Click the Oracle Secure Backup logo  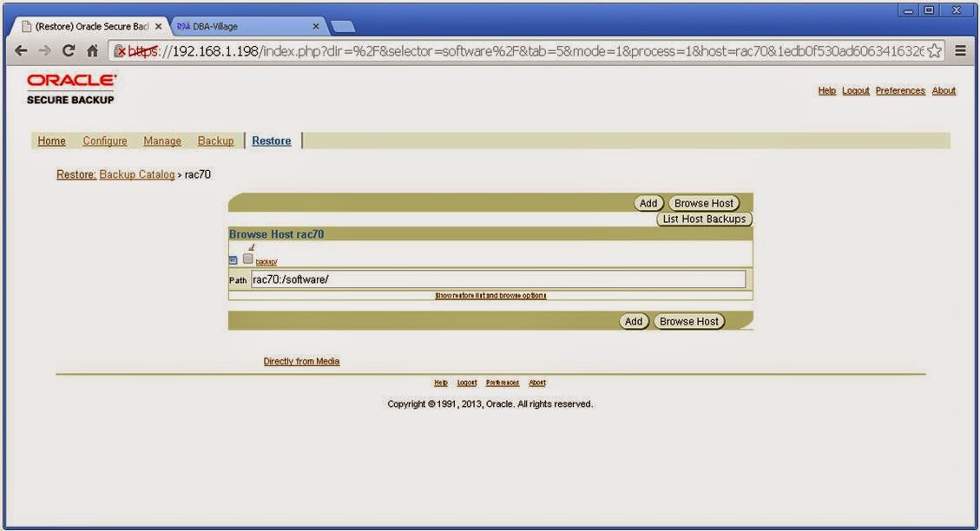click(x=71, y=88)
